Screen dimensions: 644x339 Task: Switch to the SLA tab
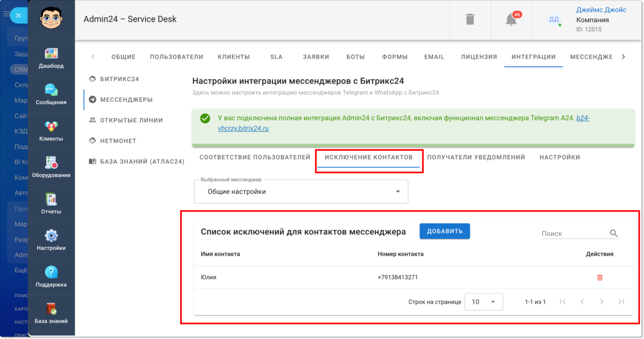point(277,57)
